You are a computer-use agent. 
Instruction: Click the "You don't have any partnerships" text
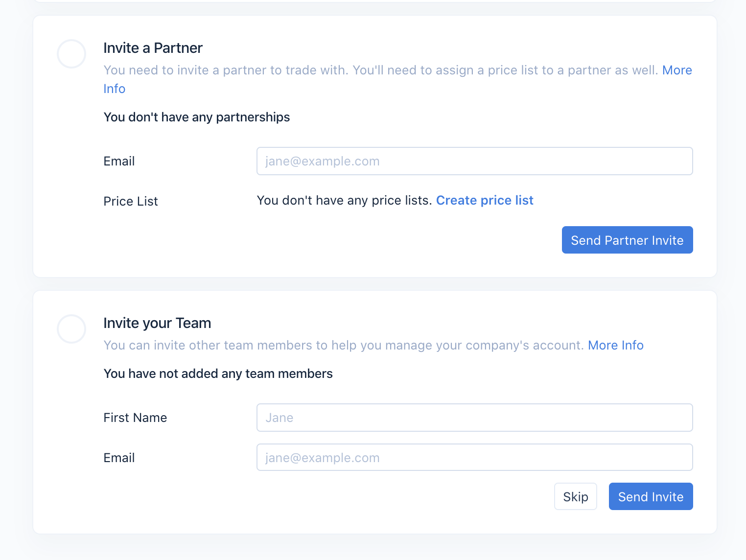click(197, 117)
